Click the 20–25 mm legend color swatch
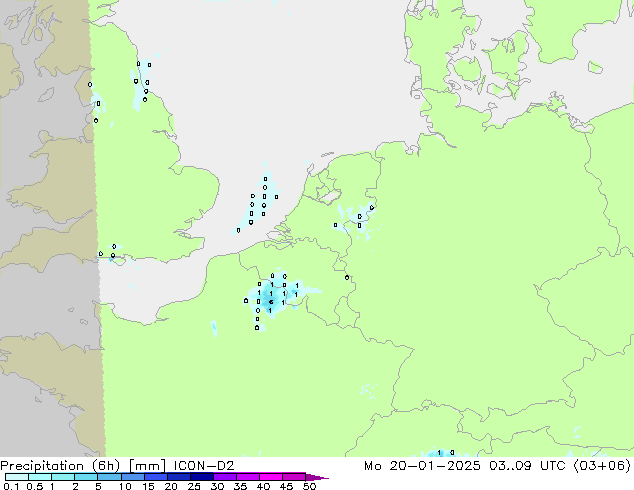 [179, 477]
